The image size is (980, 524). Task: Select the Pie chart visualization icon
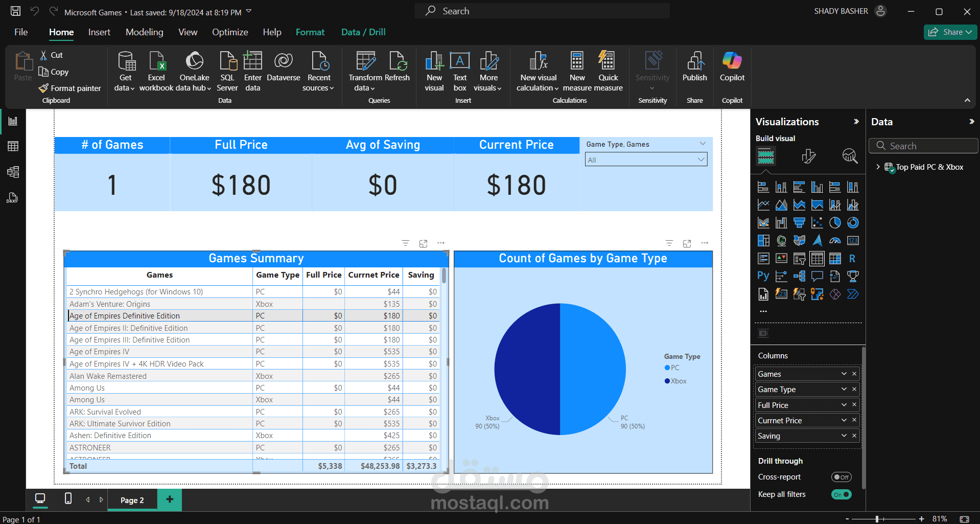point(835,223)
